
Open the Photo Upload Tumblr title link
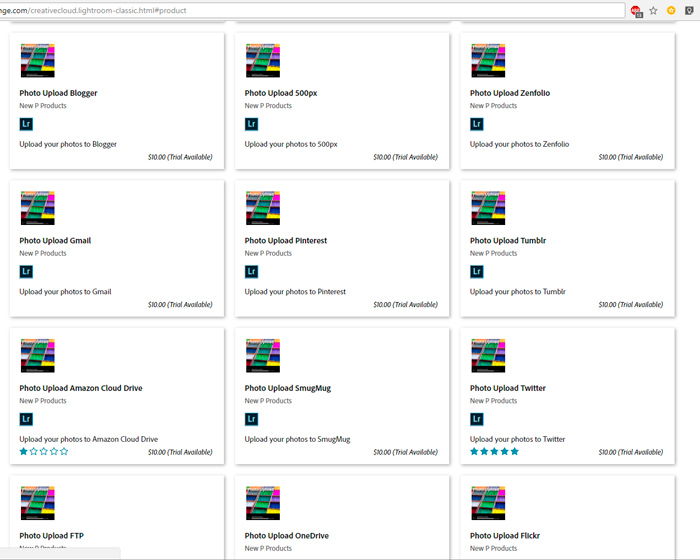point(508,240)
